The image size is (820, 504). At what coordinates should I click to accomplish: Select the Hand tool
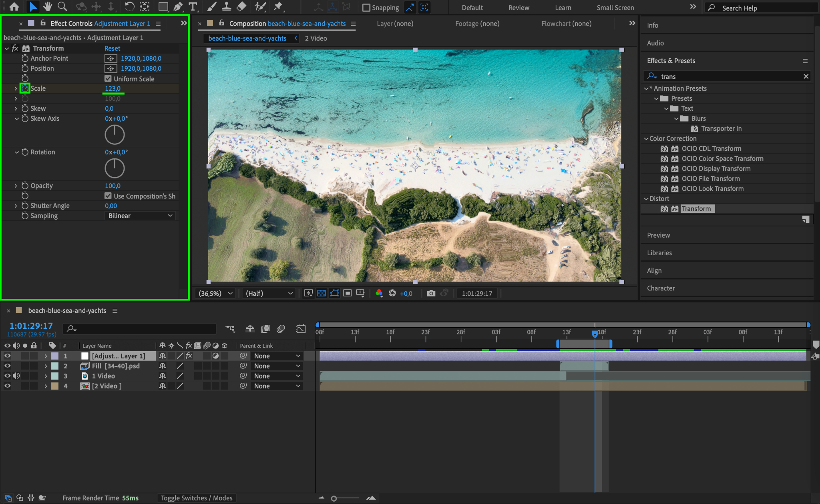tap(48, 6)
